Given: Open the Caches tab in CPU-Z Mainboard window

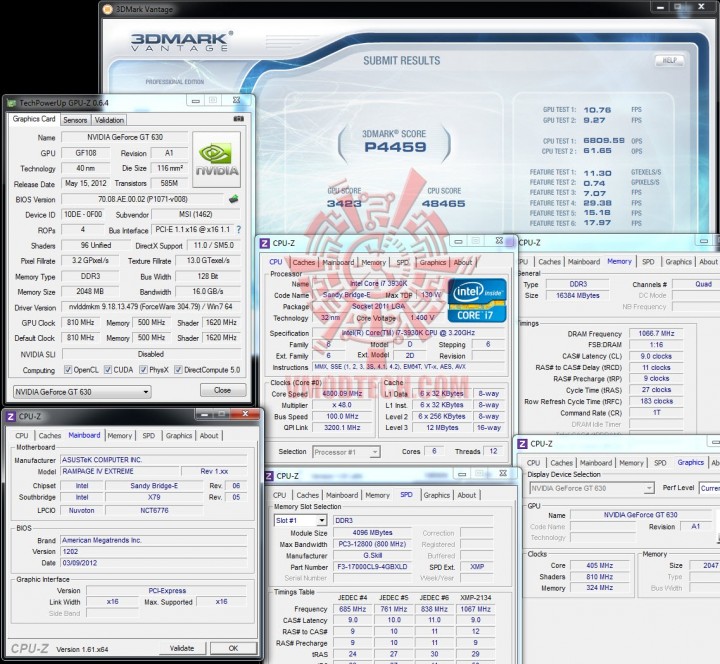Looking at the screenshot, I should [x=50, y=435].
